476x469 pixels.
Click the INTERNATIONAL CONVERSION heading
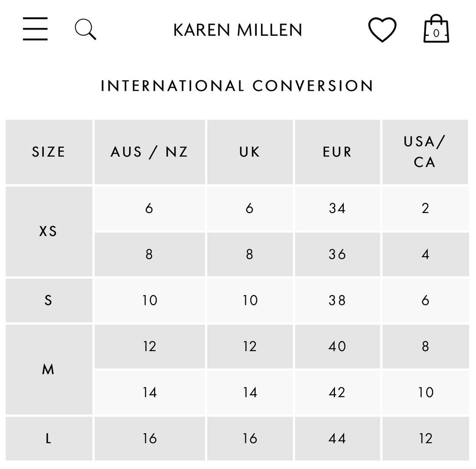(x=237, y=86)
